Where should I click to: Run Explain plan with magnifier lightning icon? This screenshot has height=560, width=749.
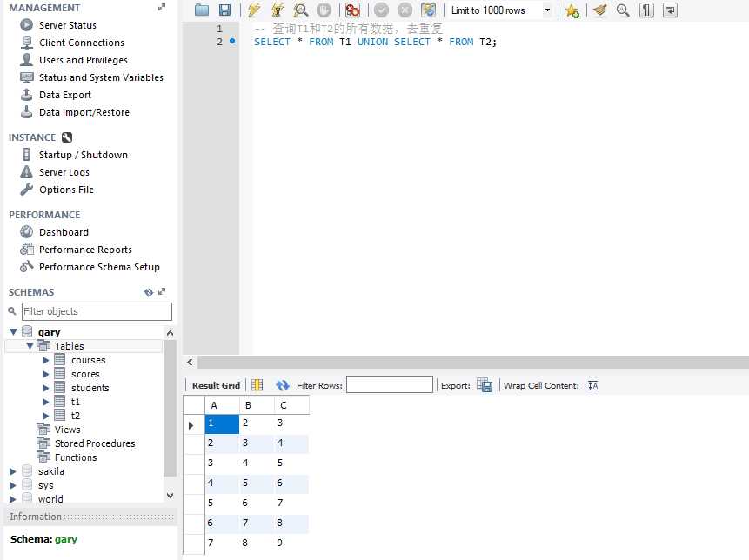[x=300, y=10]
